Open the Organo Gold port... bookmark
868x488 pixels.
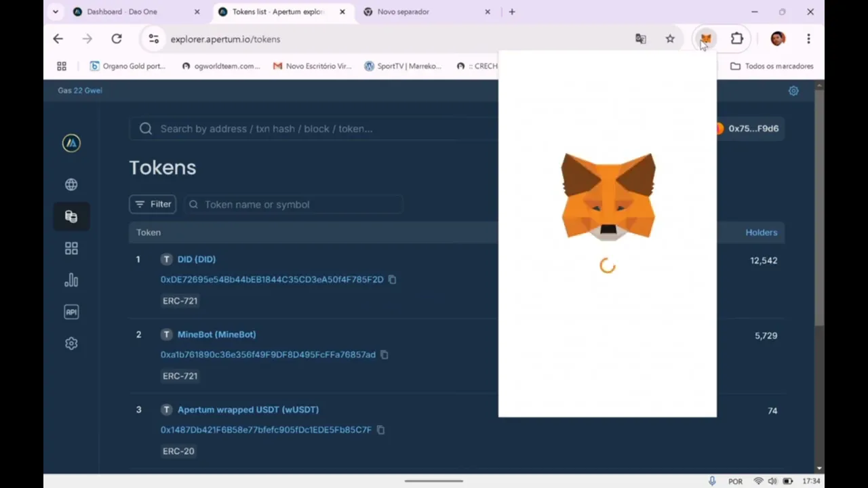pyautogui.click(x=127, y=66)
